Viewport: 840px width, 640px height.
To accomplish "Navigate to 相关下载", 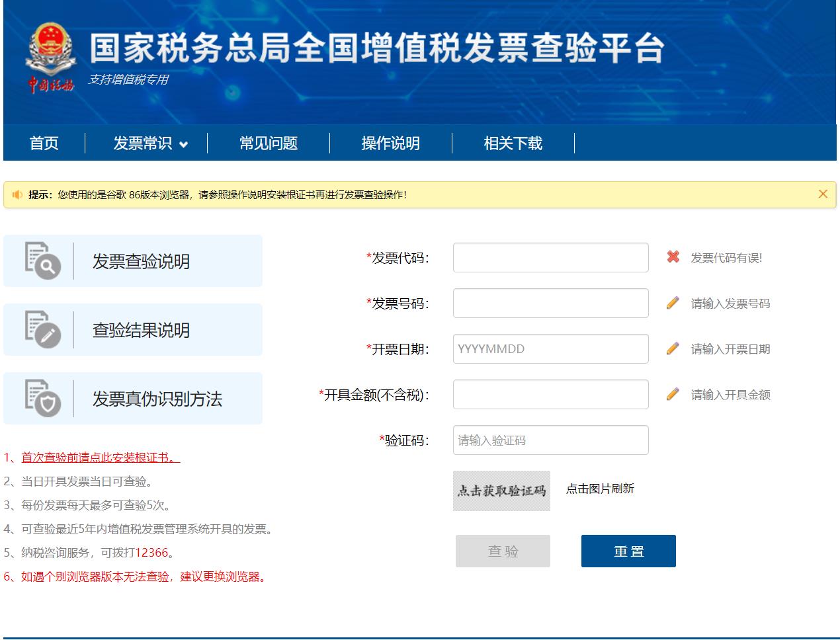I will pos(513,143).
